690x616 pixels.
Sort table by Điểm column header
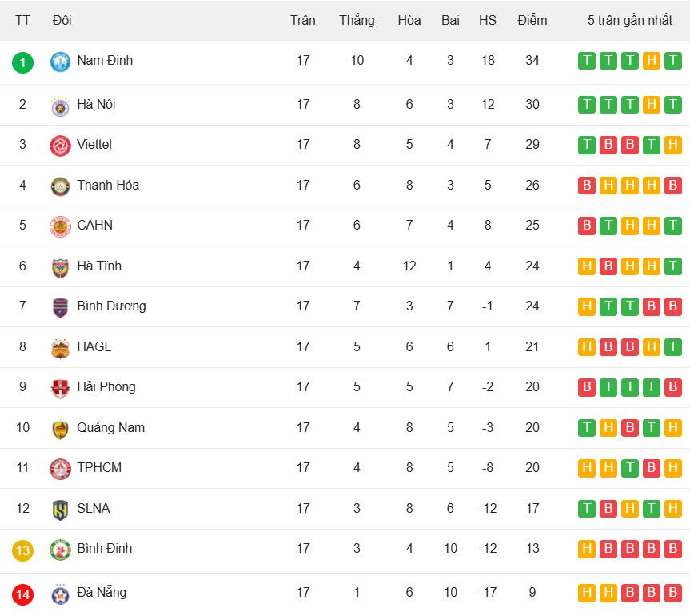(532, 20)
